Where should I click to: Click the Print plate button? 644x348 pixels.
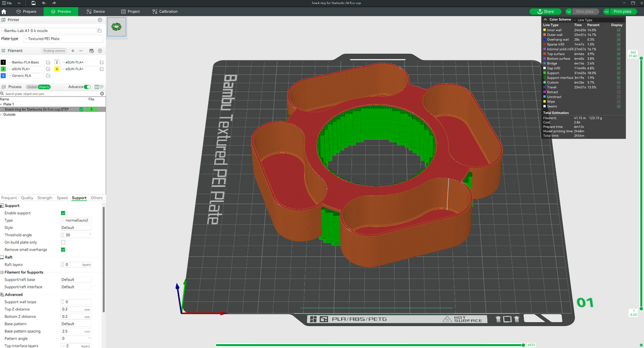tap(622, 11)
